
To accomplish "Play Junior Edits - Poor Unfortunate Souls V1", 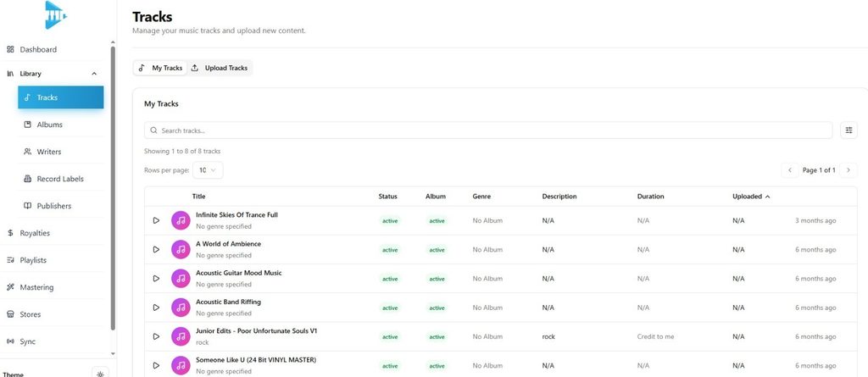I will click(157, 336).
